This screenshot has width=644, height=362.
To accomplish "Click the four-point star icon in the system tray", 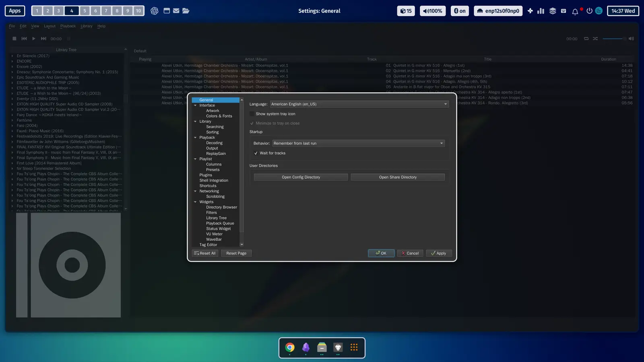I will pos(530,11).
